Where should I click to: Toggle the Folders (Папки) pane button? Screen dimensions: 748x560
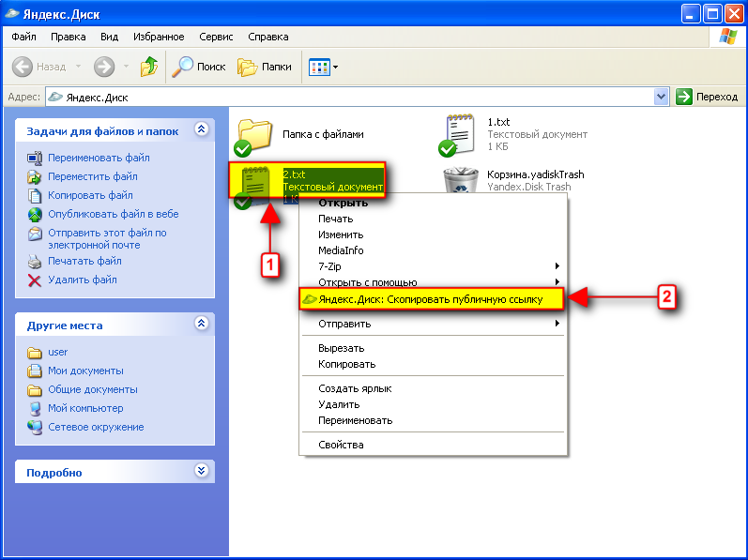tap(265, 67)
